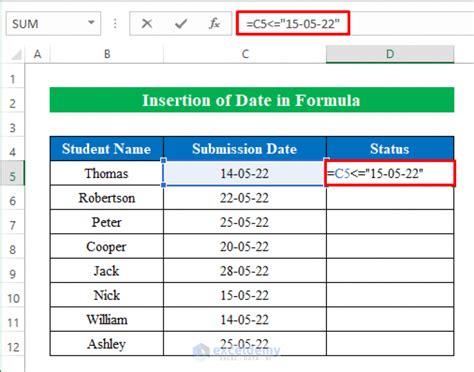The image size is (474, 372).
Task: Select column C header
Action: [x=245, y=54]
